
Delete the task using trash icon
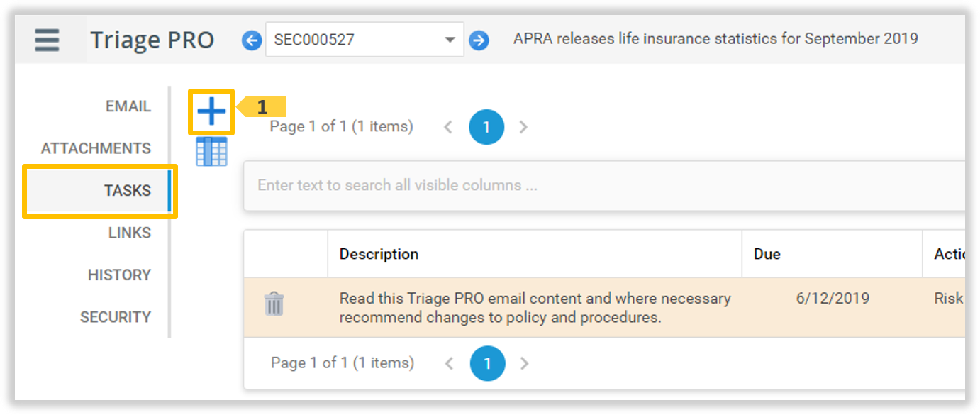click(274, 304)
